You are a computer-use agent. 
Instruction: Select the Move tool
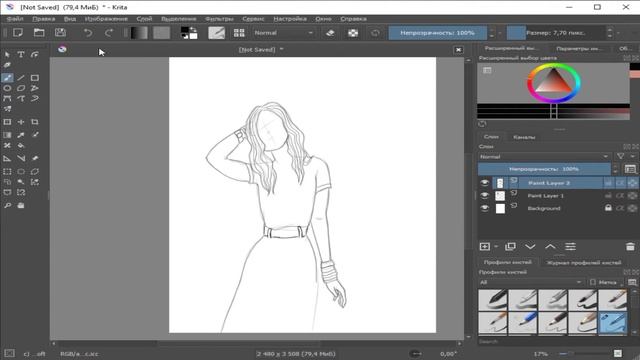click(21, 122)
